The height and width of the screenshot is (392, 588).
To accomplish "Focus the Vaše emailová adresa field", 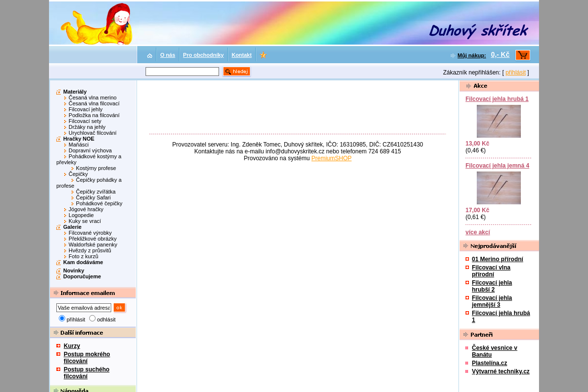I will [x=84, y=308].
